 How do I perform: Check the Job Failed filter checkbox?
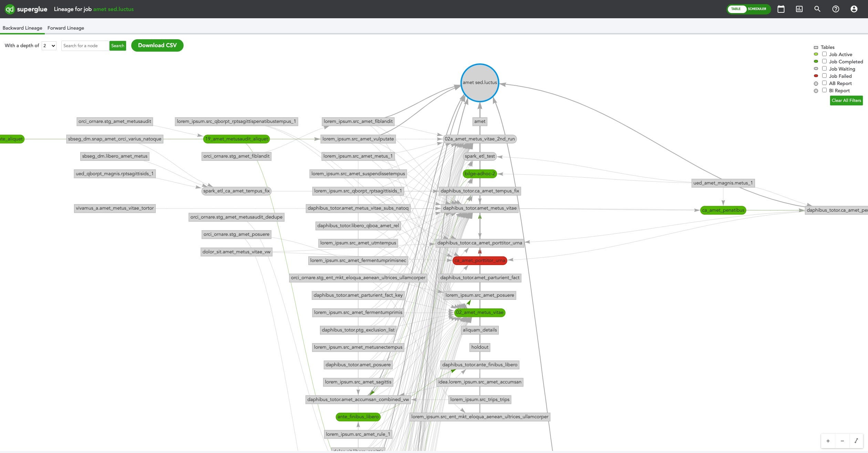pos(824,76)
